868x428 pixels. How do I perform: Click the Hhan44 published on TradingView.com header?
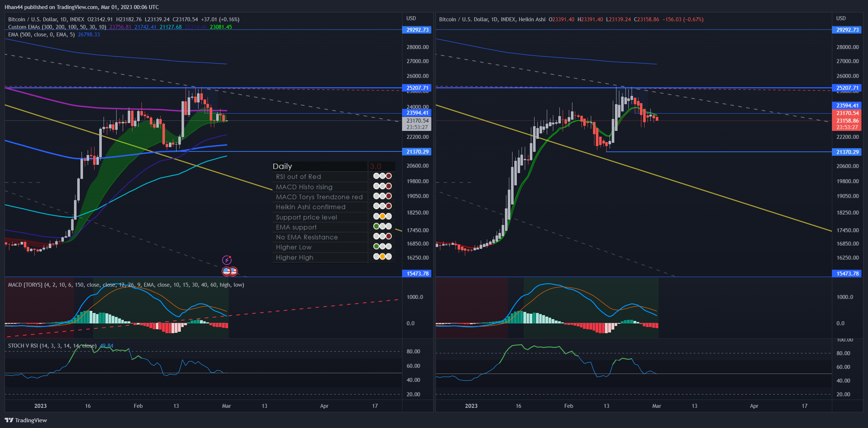tap(82, 7)
